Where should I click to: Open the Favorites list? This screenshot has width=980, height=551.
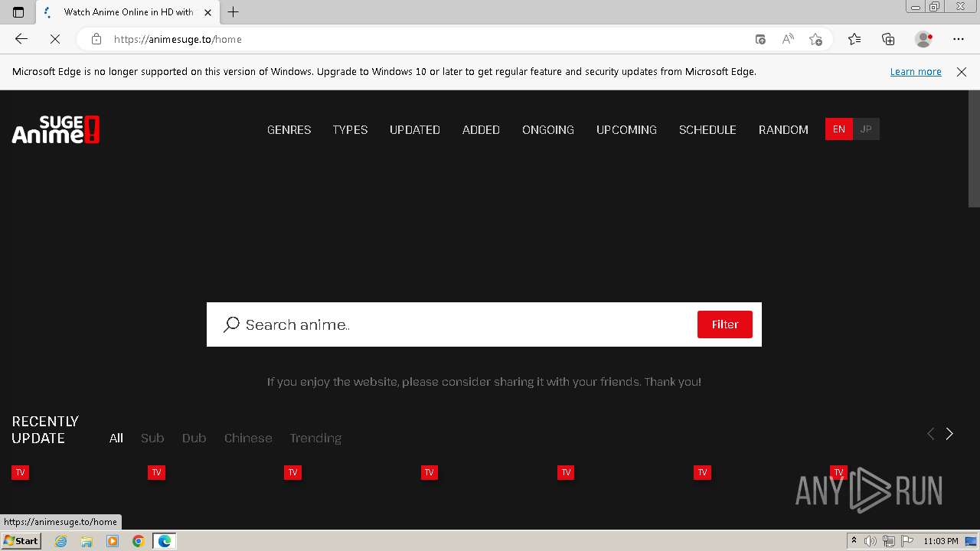point(854,39)
